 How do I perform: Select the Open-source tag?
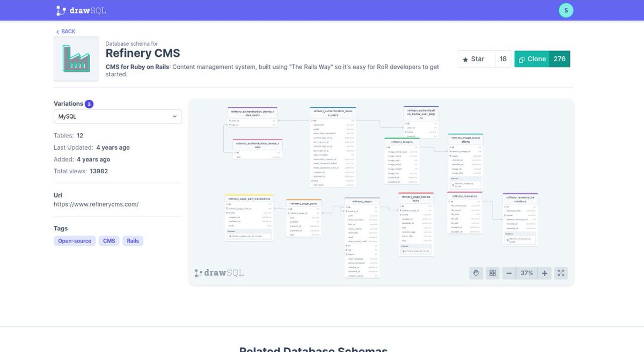click(75, 241)
